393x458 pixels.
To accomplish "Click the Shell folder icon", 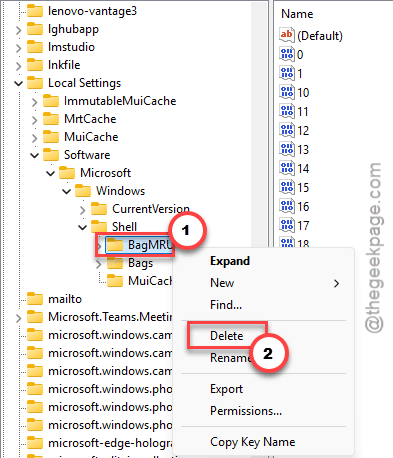I will (x=99, y=226).
